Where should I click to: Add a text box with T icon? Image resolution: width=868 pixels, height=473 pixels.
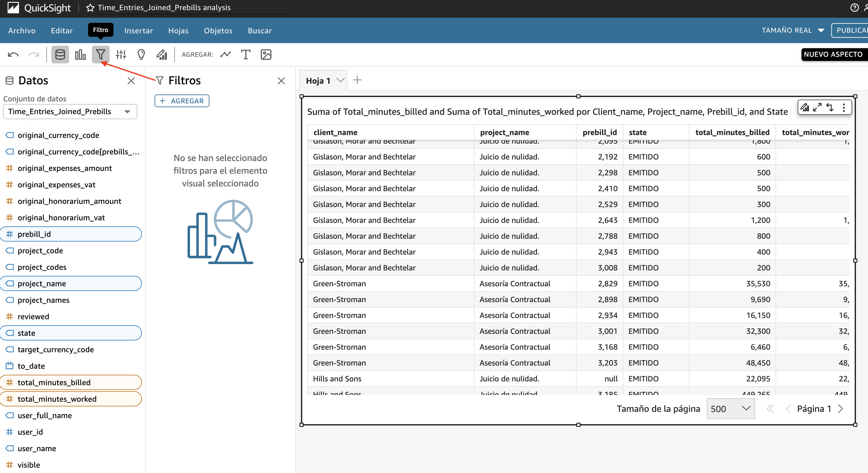[246, 54]
